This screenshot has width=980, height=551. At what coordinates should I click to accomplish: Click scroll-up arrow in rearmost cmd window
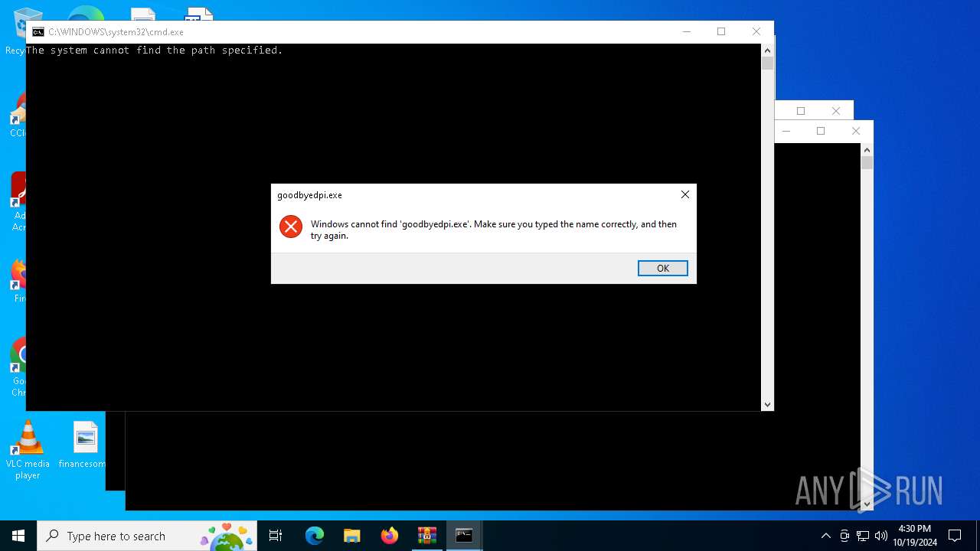[x=867, y=149]
